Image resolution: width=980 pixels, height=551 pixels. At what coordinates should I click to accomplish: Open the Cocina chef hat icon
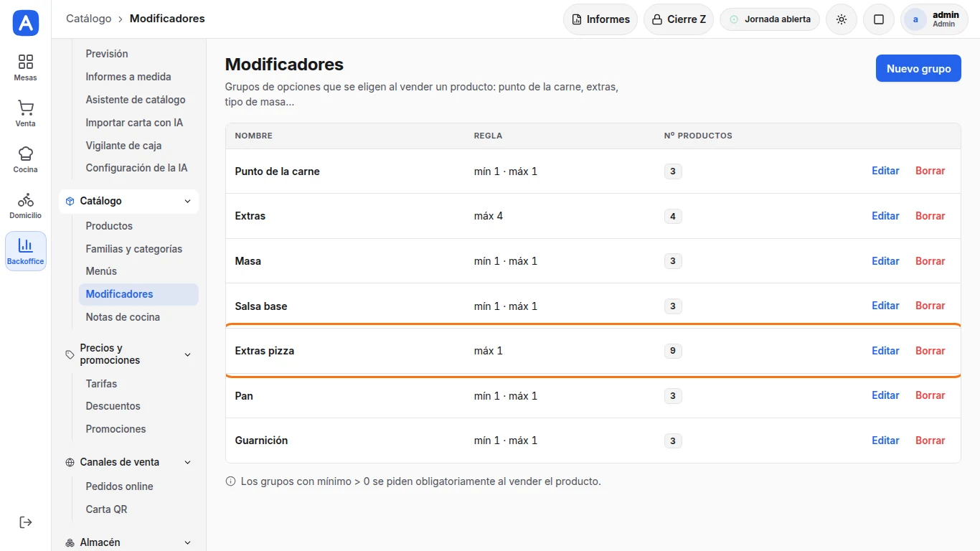pos(26,154)
